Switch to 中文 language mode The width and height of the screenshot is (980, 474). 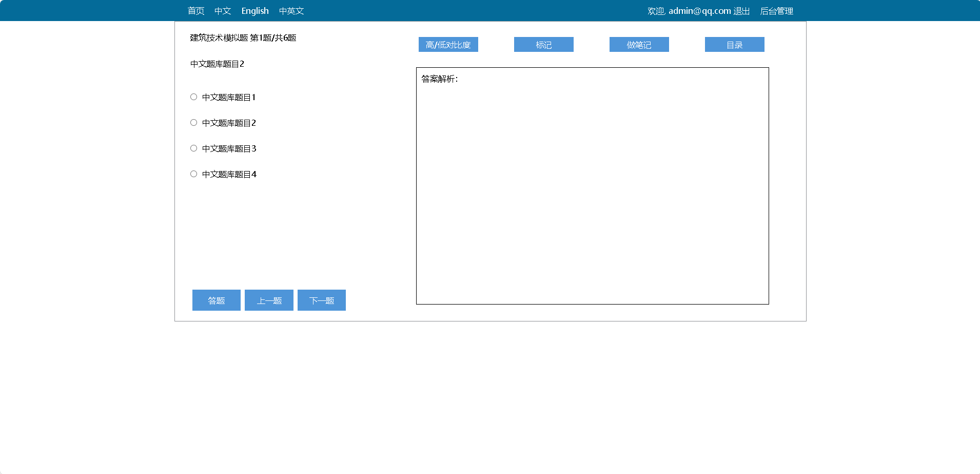point(223,11)
